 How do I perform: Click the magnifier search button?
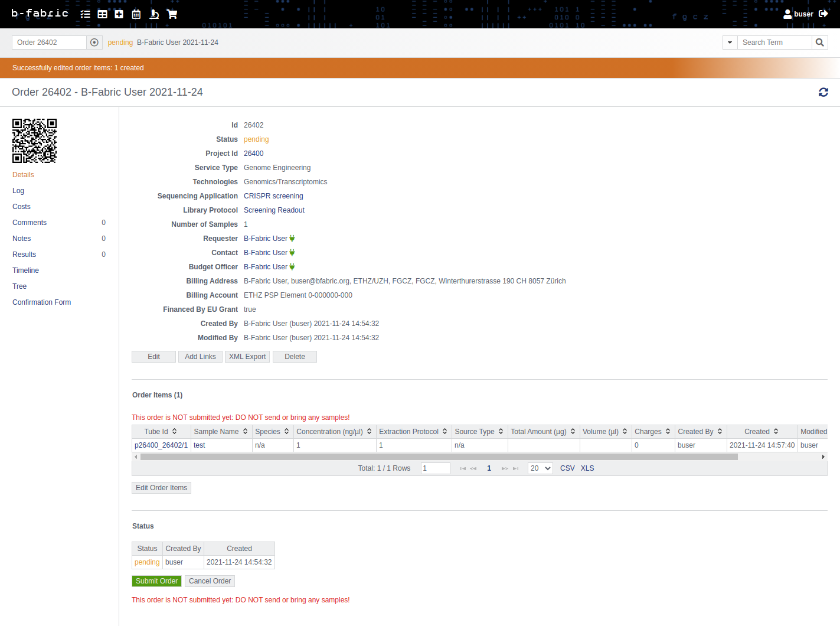(819, 43)
